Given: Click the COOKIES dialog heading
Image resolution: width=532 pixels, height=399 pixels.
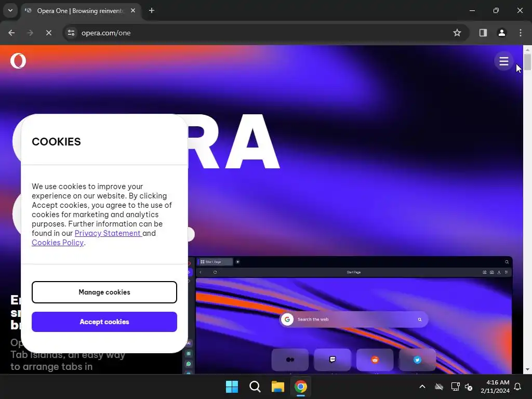Looking at the screenshot, I should [56, 141].
